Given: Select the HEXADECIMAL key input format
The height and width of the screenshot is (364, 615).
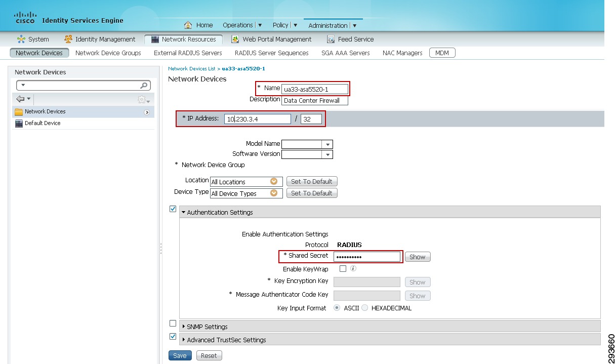Looking at the screenshot, I should pos(364,308).
